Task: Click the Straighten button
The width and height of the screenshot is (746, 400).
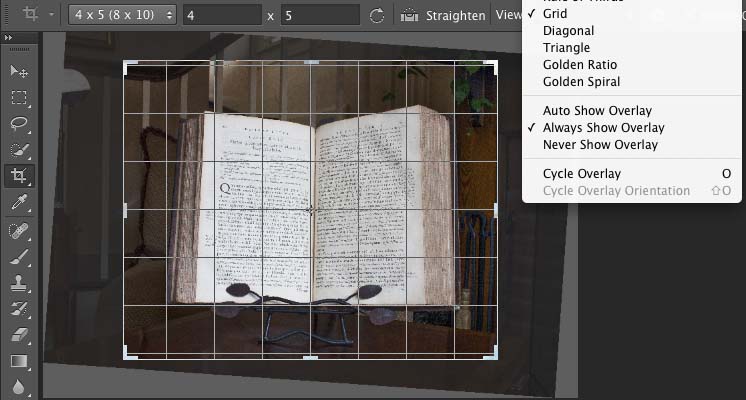Action: 444,15
